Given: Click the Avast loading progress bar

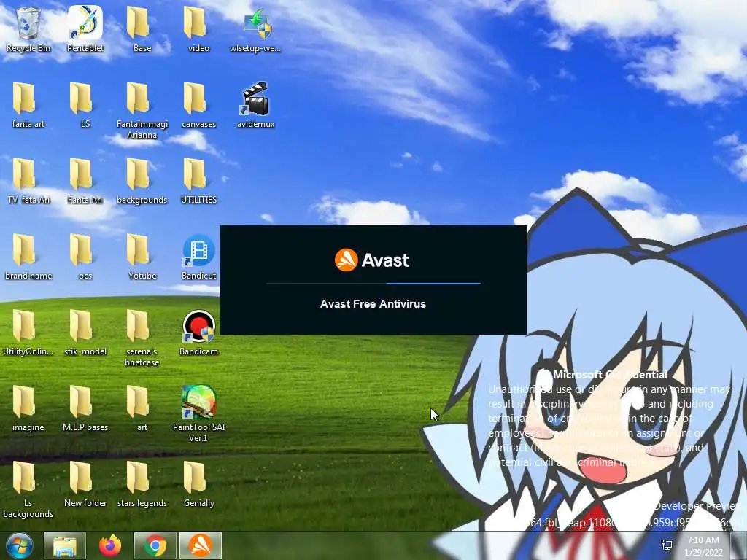Looking at the screenshot, I should coord(373,284).
